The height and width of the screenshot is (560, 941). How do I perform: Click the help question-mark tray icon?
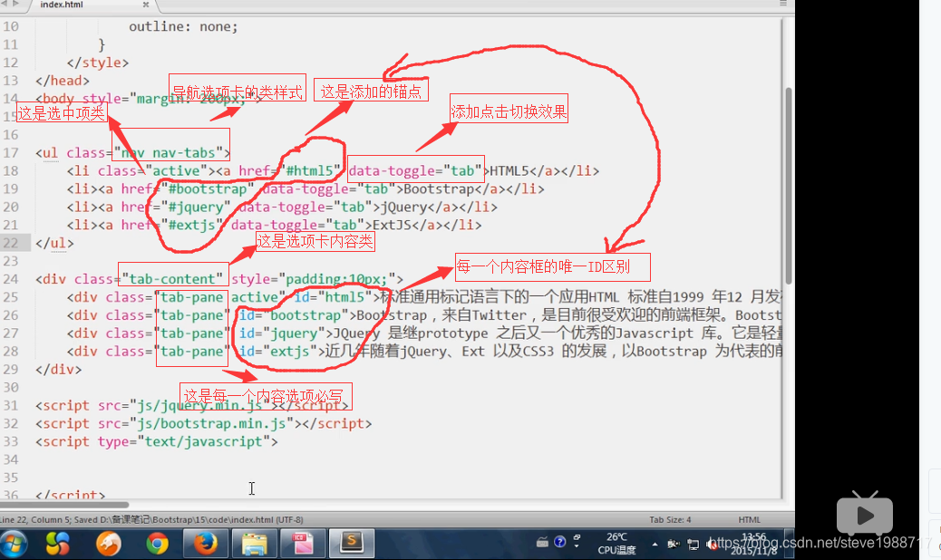(560, 541)
